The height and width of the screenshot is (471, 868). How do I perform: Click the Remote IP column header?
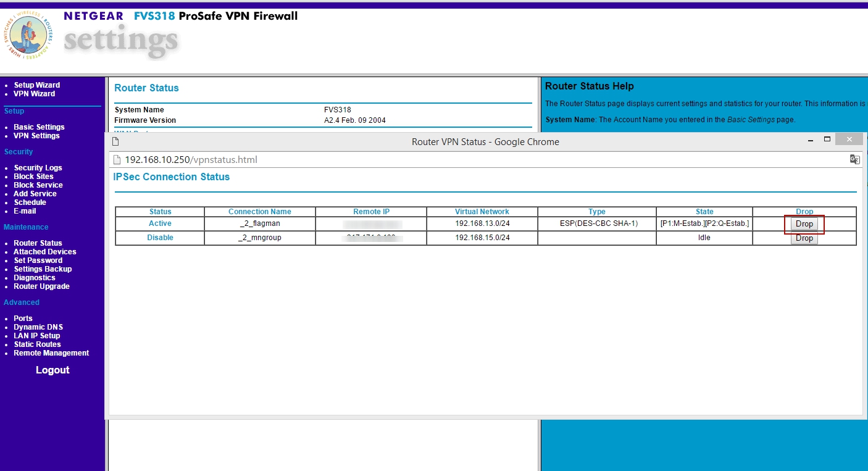point(371,212)
